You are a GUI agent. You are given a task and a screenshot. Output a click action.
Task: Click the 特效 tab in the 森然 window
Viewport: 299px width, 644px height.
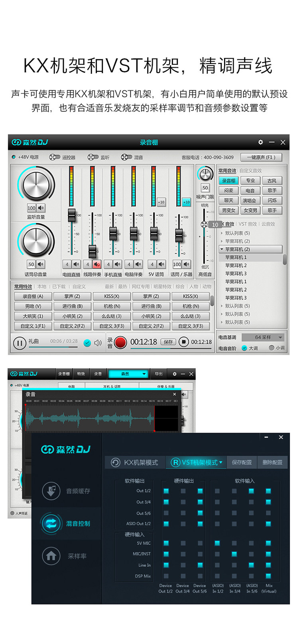pos(81,374)
